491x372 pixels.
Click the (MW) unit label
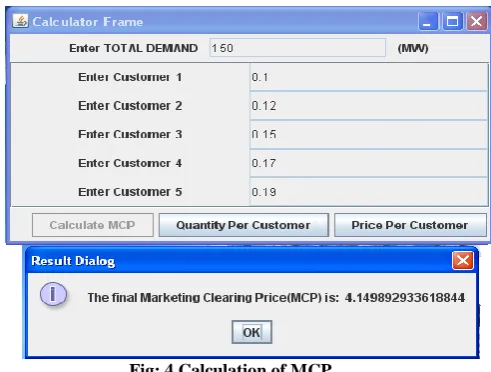point(413,48)
